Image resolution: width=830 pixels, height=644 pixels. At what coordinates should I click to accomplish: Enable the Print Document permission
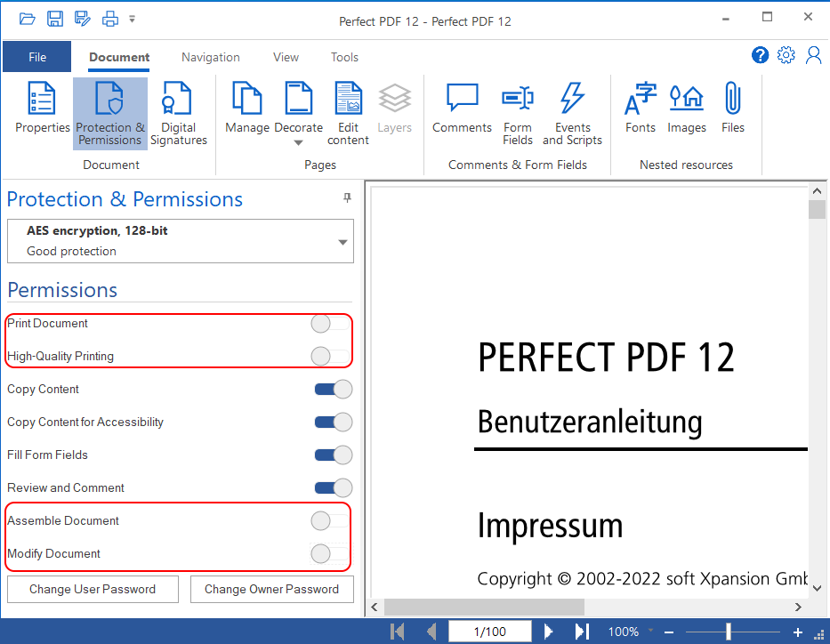pos(331,323)
